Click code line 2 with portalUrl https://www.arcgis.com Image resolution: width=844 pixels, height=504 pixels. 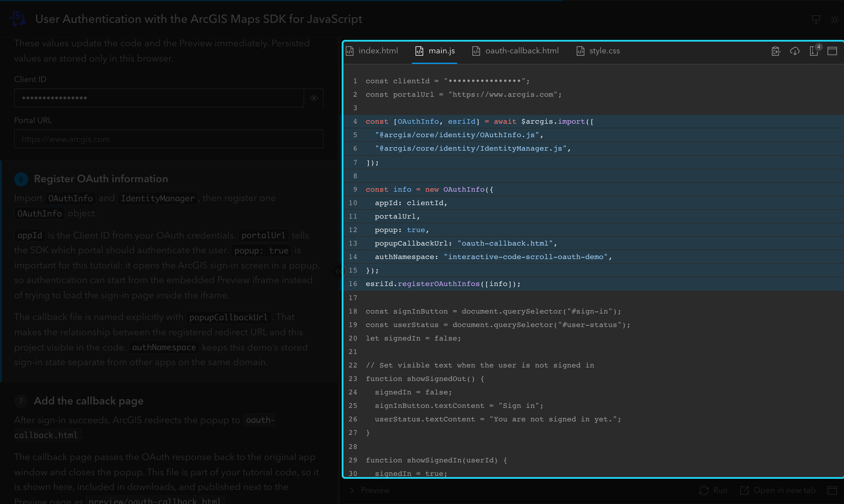click(464, 94)
